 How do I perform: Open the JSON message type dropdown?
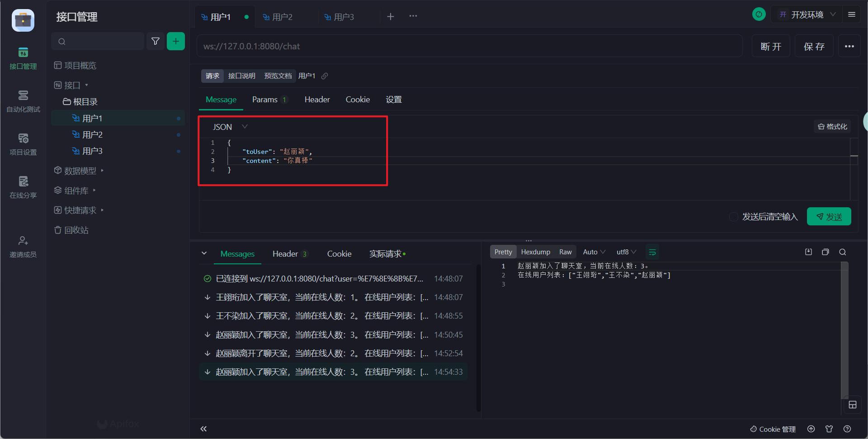click(229, 127)
